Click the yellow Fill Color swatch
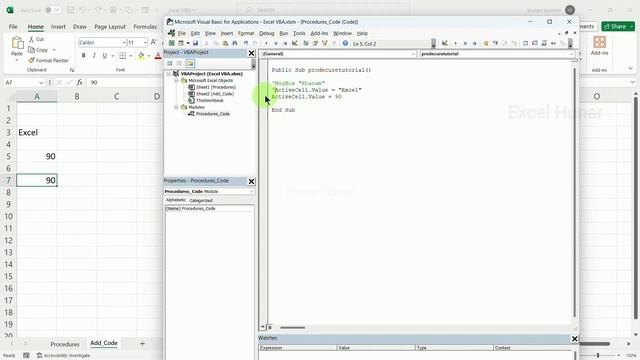Screen dimensions: 640x360 (141, 56)
